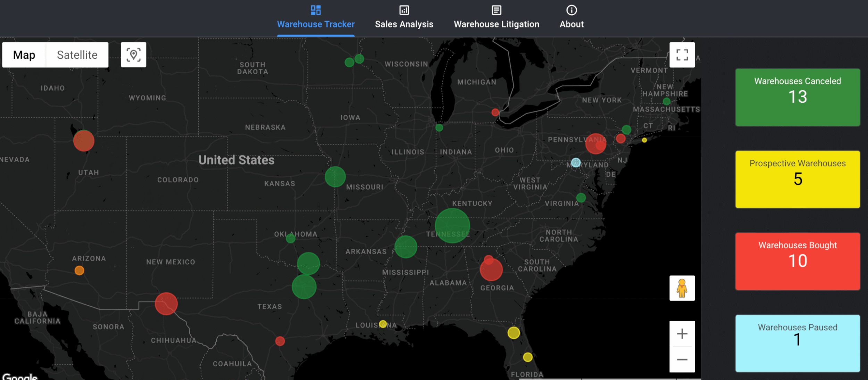Screen dimensions: 868x380
Task: Click the large green marker in Tennessee
Action: [x=452, y=226]
